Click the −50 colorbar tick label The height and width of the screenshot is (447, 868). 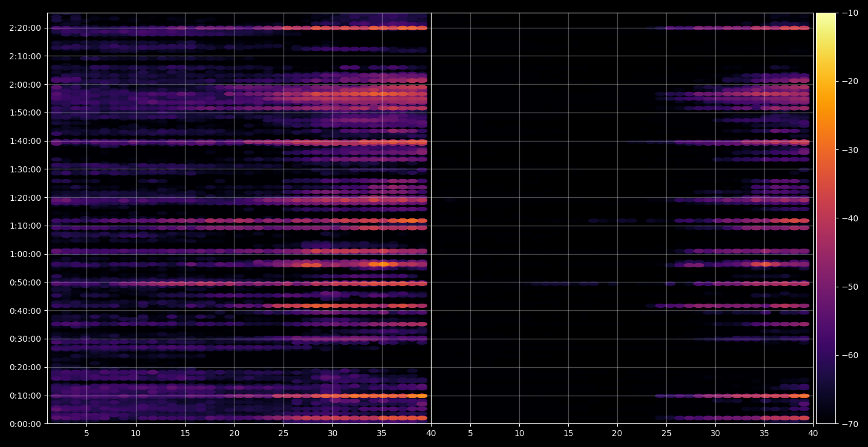(x=850, y=287)
